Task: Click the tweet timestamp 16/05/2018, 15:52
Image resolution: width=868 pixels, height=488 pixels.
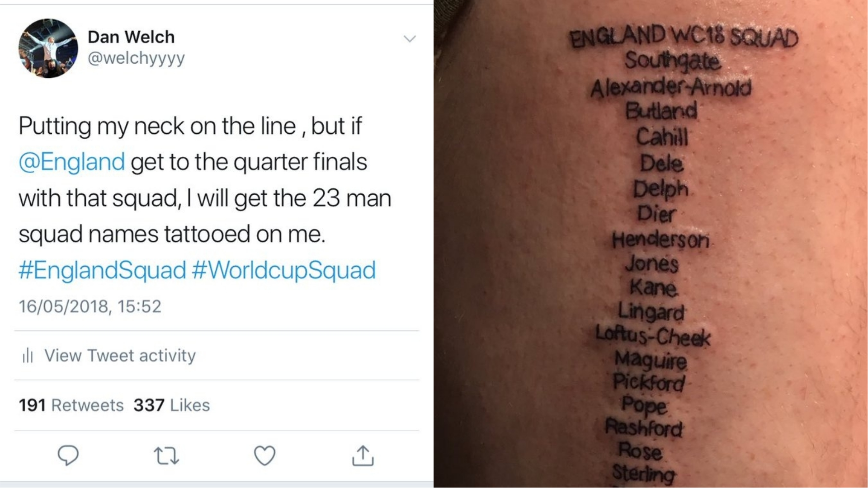Action: 90,306
